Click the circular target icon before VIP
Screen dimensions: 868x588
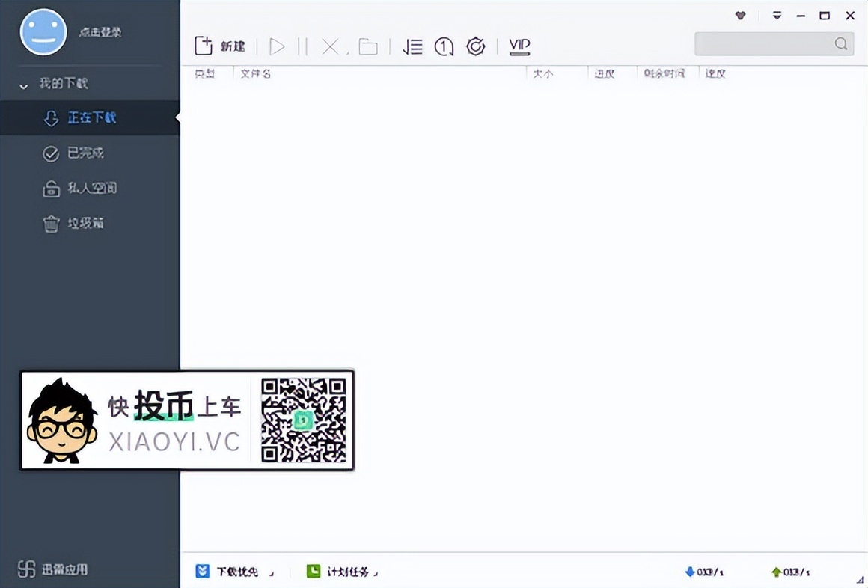tap(475, 46)
